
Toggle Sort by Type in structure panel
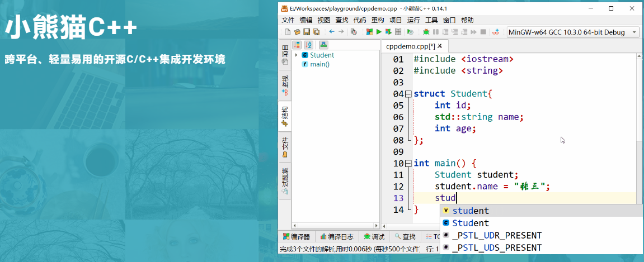click(x=297, y=45)
